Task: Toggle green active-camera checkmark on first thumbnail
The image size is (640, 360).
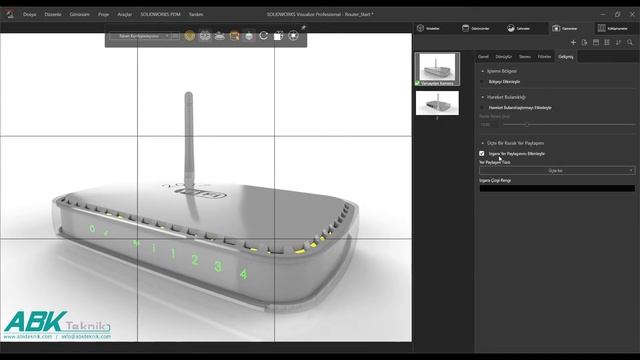Action: point(418,83)
